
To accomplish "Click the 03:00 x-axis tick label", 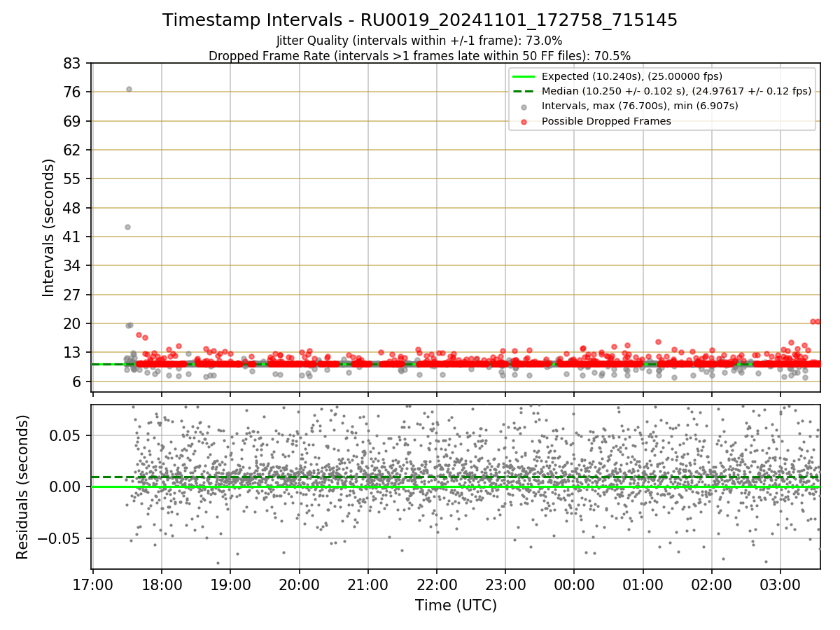I will click(780, 584).
